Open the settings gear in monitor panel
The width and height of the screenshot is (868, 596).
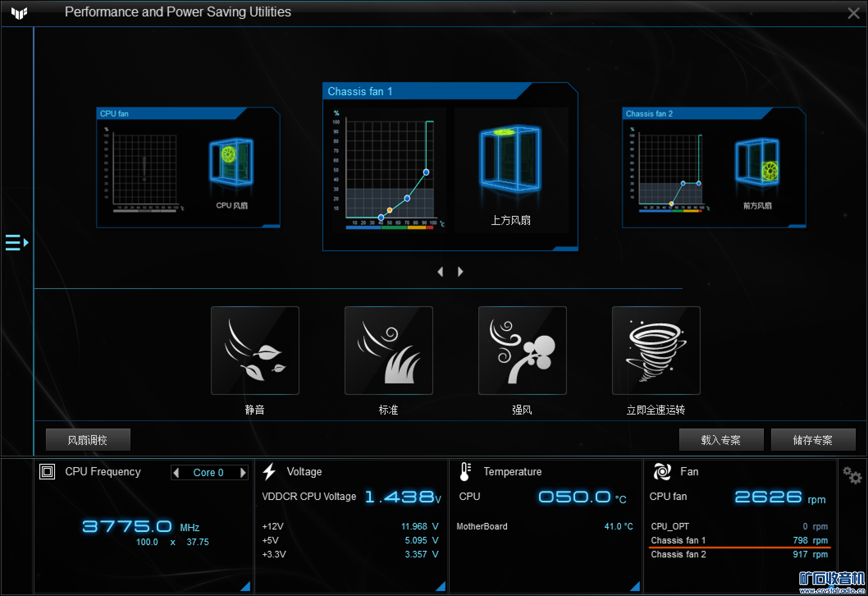pos(852,475)
